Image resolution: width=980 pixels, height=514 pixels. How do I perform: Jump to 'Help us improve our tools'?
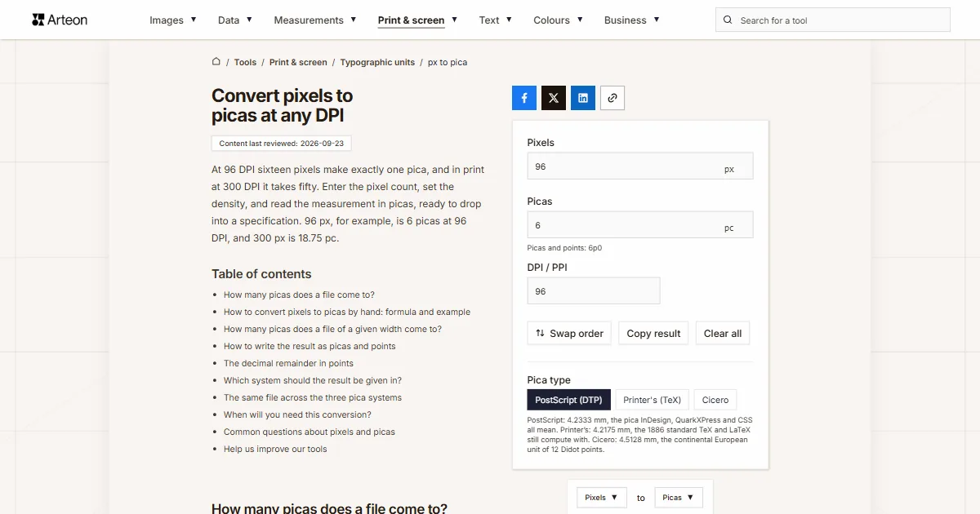point(275,449)
